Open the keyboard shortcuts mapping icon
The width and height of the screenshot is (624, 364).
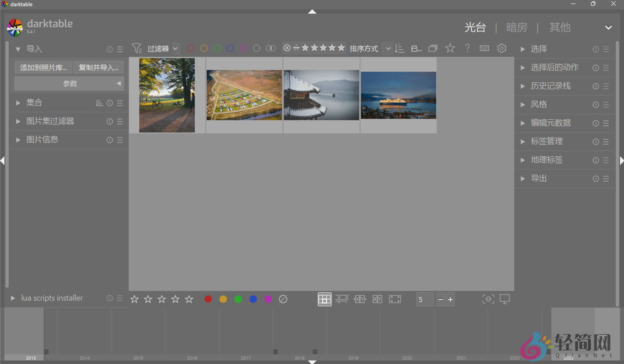[x=485, y=48]
